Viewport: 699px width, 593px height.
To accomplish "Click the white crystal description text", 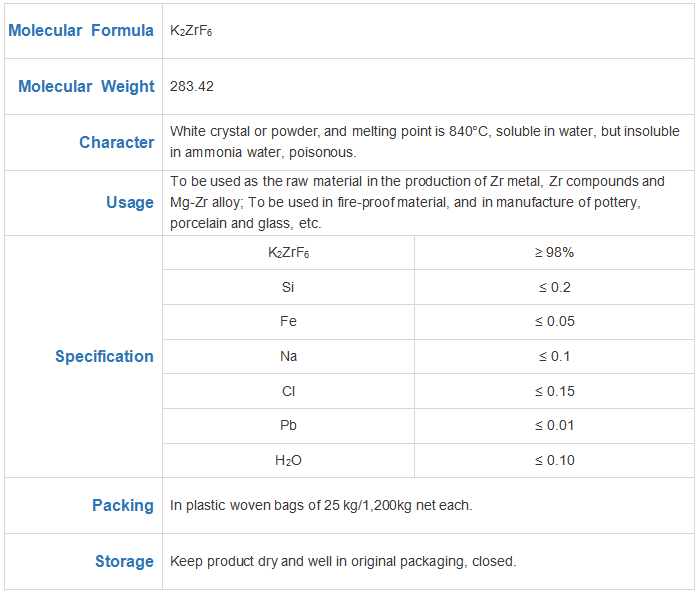I will click(x=424, y=142).
